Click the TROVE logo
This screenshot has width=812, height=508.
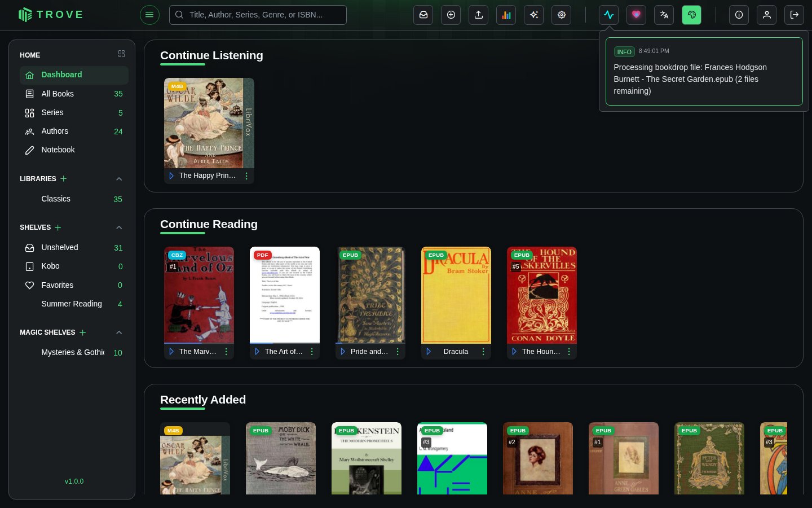point(51,15)
